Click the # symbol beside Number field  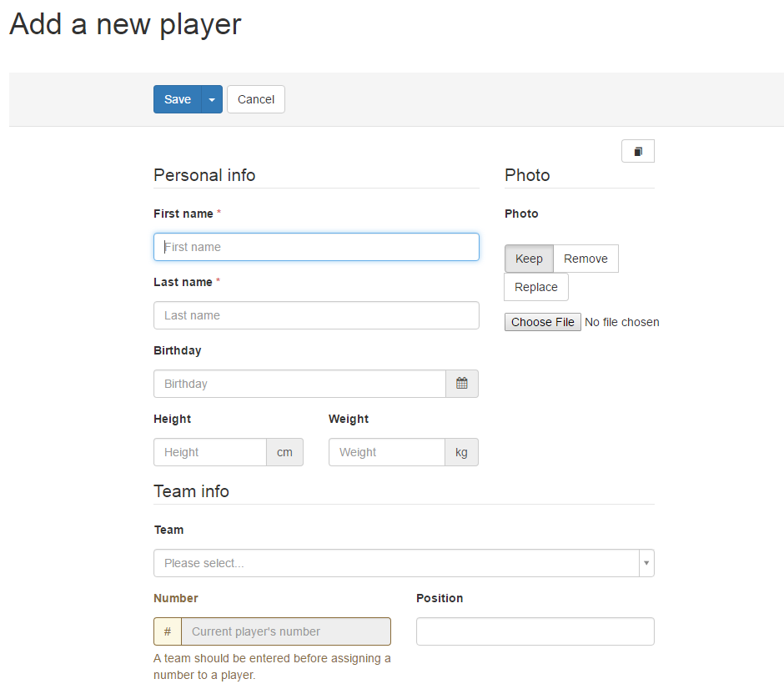coord(168,631)
